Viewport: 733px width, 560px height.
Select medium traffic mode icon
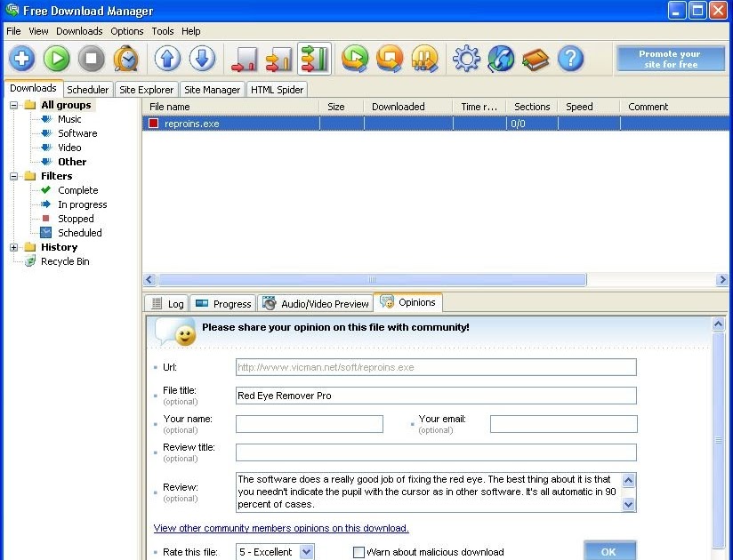(x=279, y=59)
